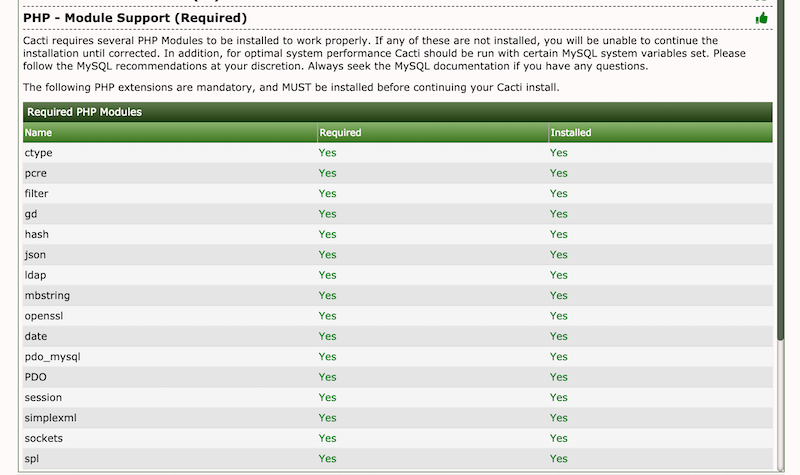Click the green thumbs-up status icon
Image resolution: width=800 pixels, height=475 pixels.
[761, 18]
